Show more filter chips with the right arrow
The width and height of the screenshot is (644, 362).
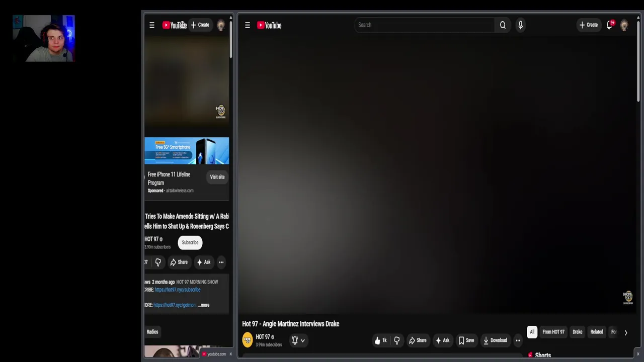[x=626, y=332]
